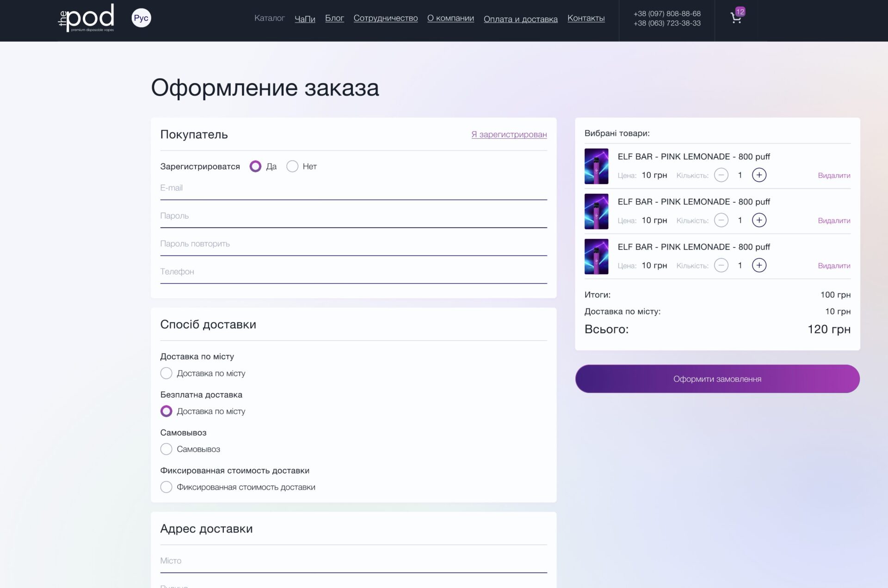
Task: Open the shopping cart icon
Action: pyautogui.click(x=736, y=17)
